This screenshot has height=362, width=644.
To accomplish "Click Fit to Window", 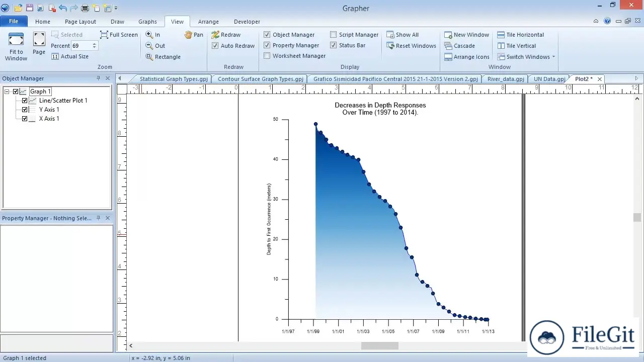I will 16,47.
